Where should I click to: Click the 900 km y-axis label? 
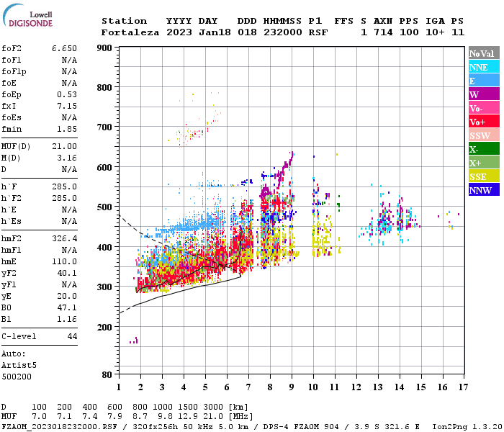point(104,48)
